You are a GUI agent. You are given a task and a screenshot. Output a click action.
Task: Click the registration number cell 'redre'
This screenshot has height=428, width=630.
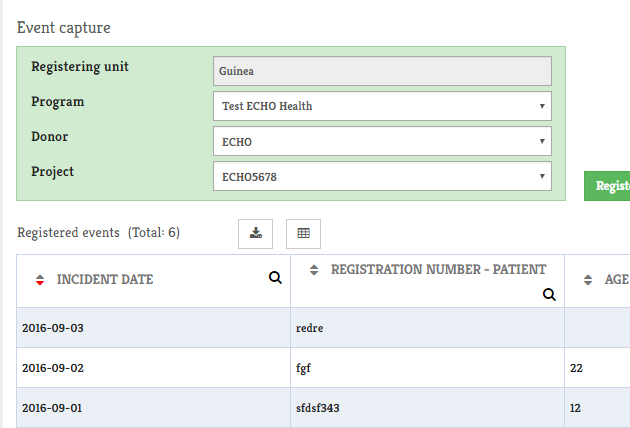point(310,328)
